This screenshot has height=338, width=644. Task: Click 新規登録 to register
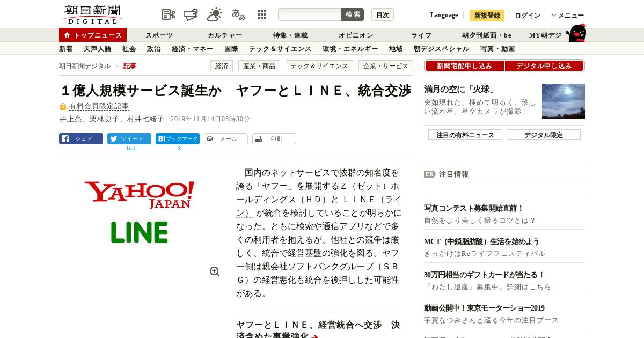pos(487,16)
